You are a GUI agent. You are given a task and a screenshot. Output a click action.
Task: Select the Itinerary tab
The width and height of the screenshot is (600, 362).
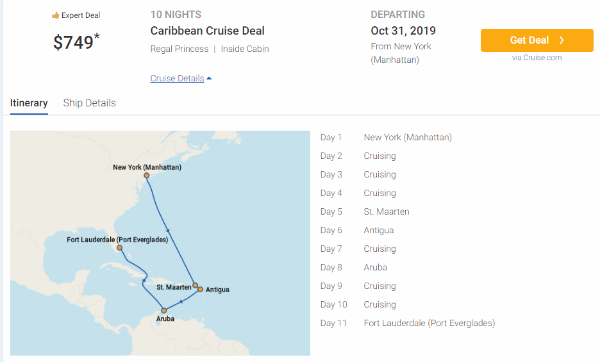coord(29,103)
